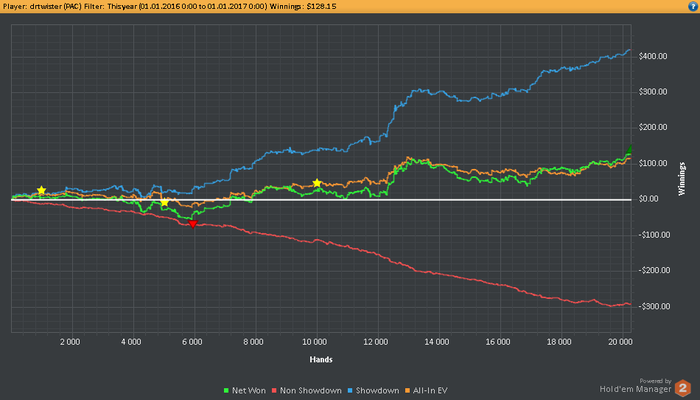700x400 pixels.
Task: Click the orange All-In EV legend swatch
Action: pyautogui.click(x=407, y=391)
